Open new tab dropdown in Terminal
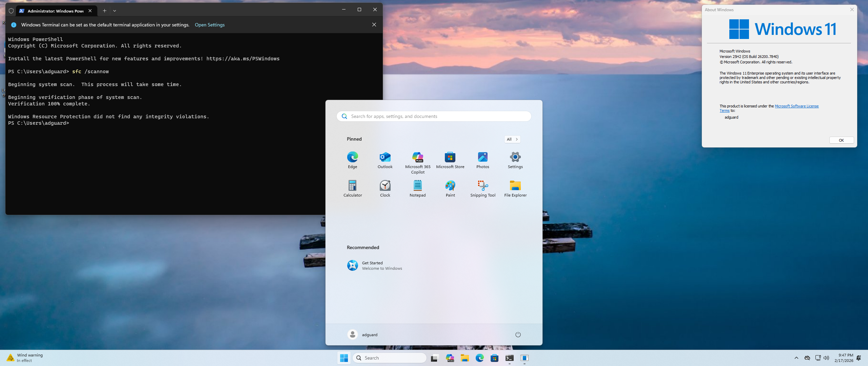The width and height of the screenshot is (868, 366). (115, 11)
